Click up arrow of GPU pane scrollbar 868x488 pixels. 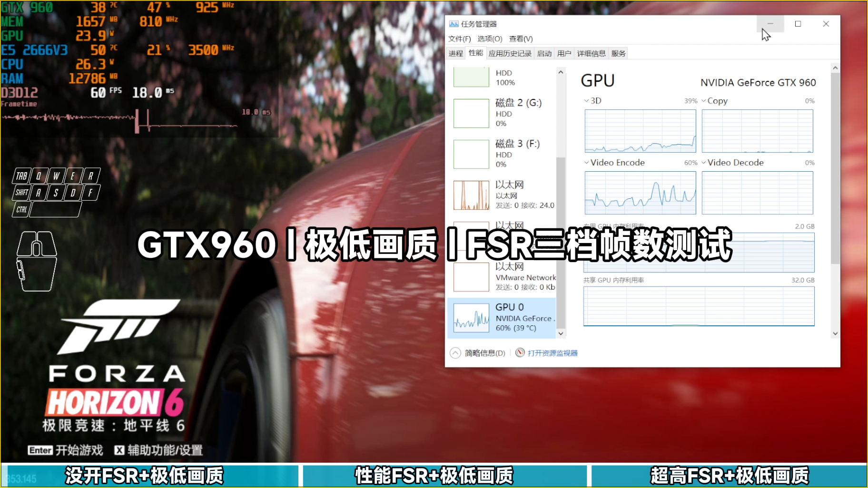pos(835,68)
